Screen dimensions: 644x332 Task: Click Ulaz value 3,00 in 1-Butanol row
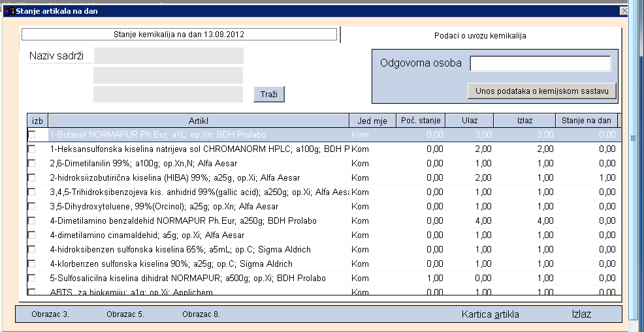click(x=483, y=134)
